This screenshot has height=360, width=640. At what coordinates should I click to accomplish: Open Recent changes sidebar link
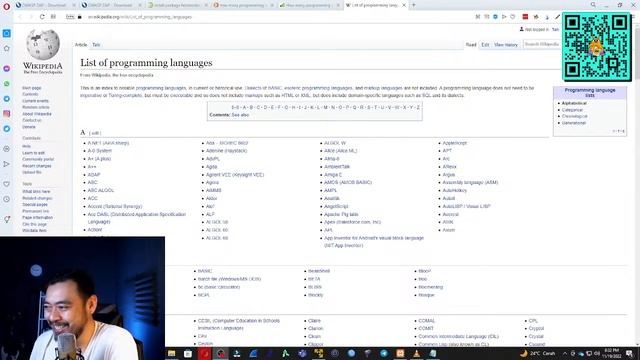click(37, 166)
